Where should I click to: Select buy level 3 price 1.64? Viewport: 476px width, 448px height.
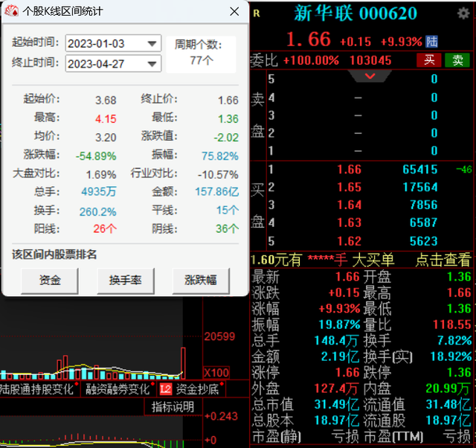[350, 205]
